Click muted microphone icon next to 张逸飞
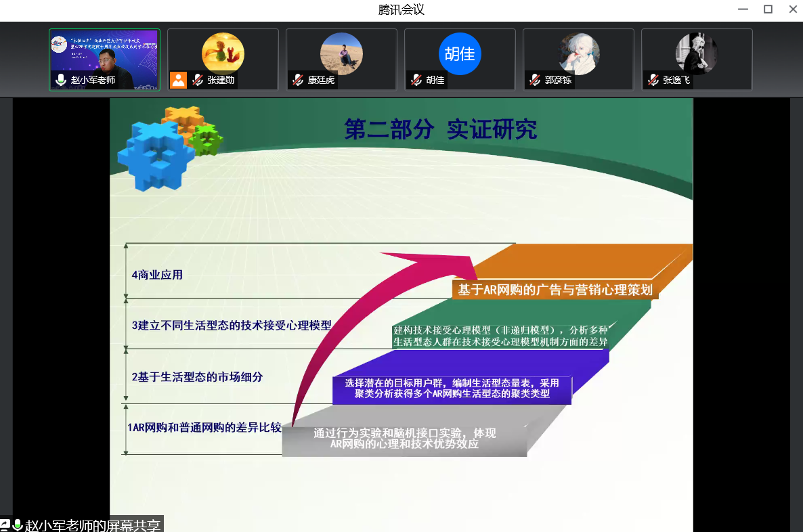Image resolution: width=803 pixels, height=532 pixels. tap(653, 80)
